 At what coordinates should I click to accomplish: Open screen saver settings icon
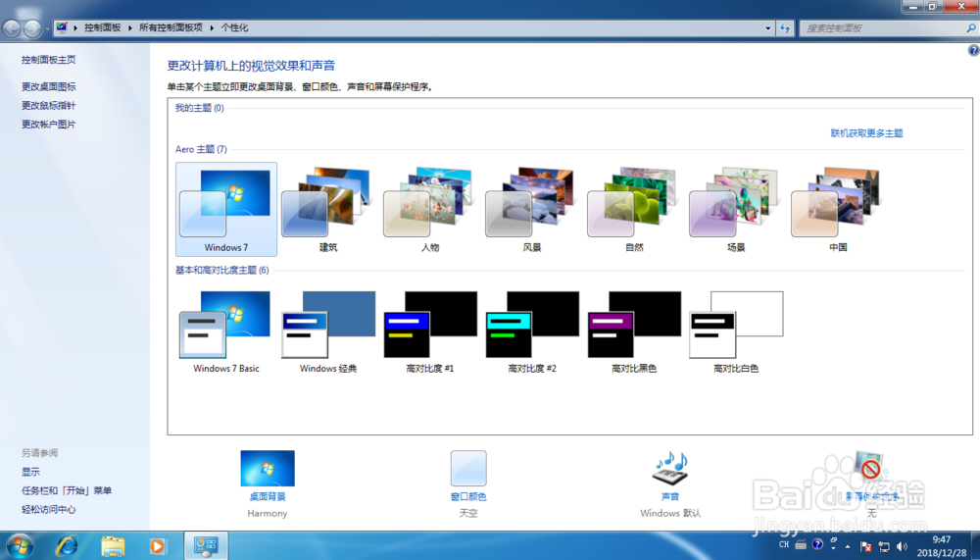(871, 469)
